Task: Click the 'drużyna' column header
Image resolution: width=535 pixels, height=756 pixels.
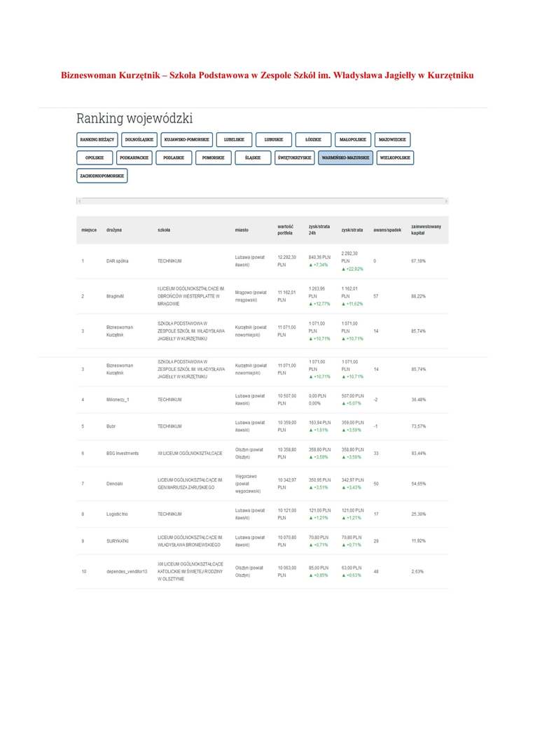Action: [114, 230]
